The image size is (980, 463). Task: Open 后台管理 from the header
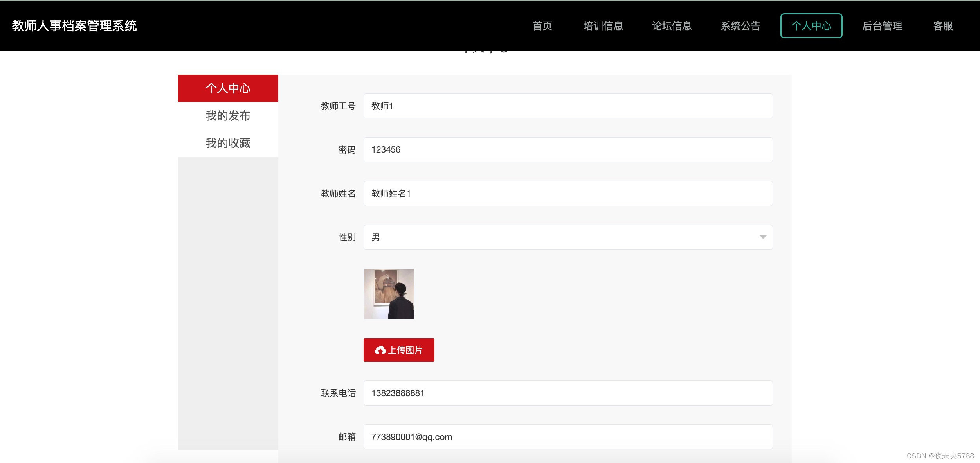click(882, 26)
